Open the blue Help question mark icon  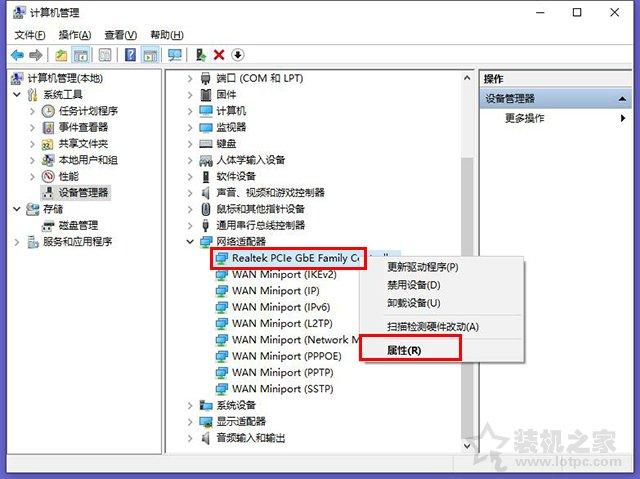tap(130, 55)
